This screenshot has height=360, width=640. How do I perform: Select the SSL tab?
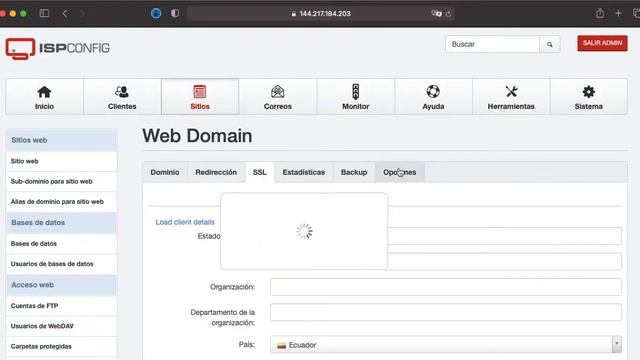[x=260, y=172]
